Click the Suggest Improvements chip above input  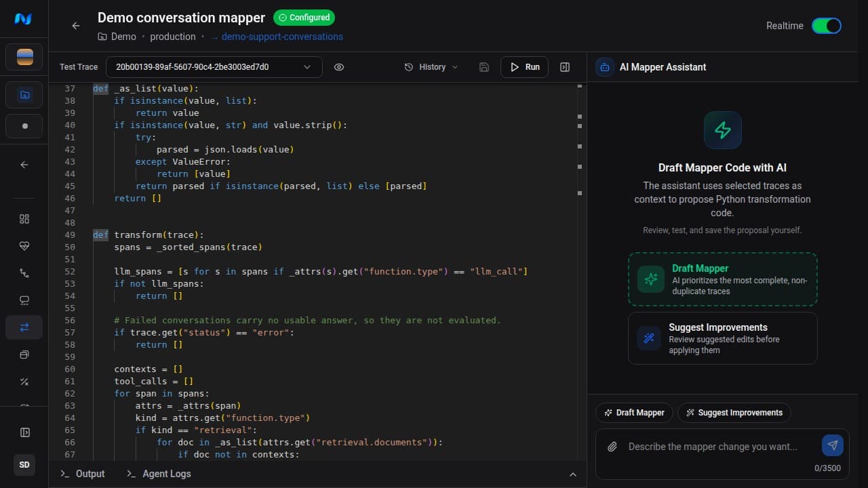pos(734,413)
